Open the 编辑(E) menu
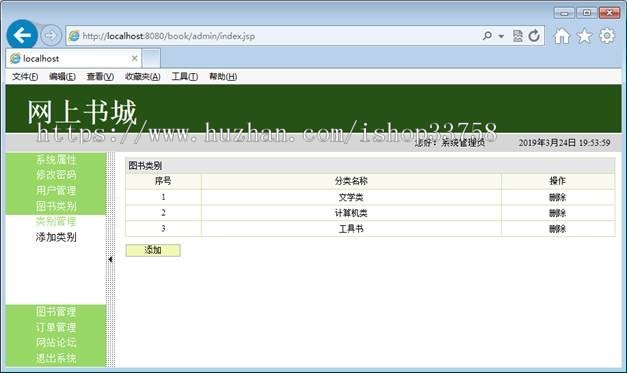This screenshot has height=373, width=627. [62, 77]
